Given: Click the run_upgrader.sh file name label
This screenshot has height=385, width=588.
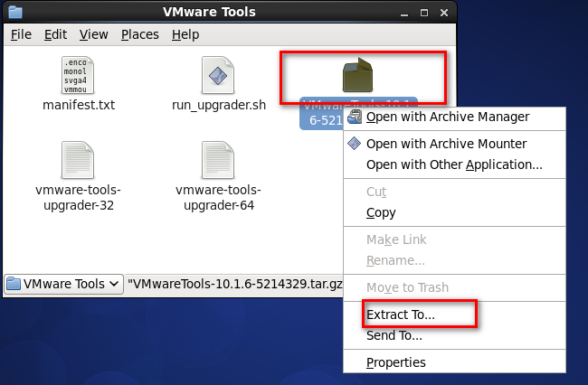Looking at the screenshot, I should (219, 105).
